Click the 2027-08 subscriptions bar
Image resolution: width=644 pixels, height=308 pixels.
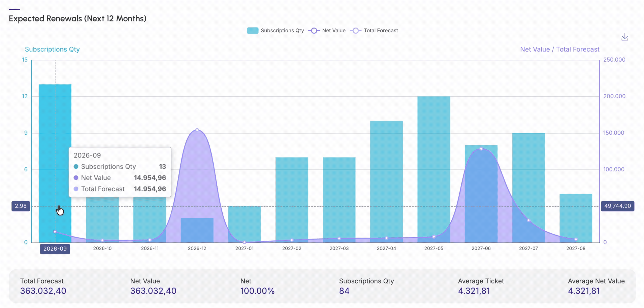pos(576,218)
